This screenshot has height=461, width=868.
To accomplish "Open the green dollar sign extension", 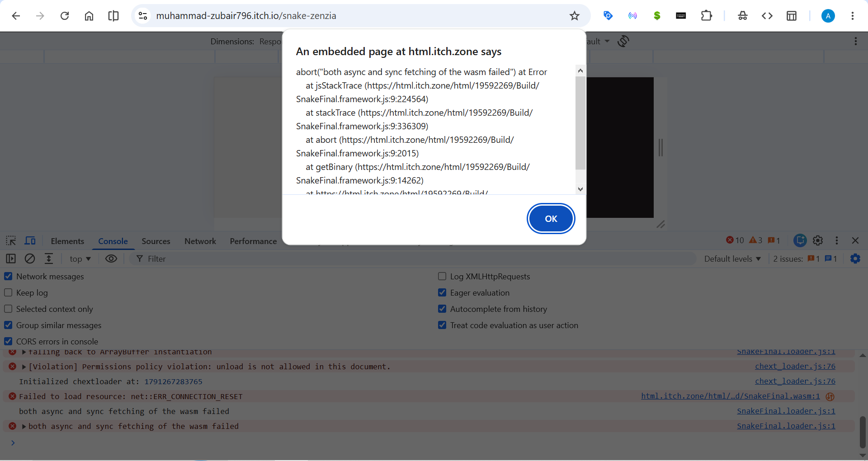I will pyautogui.click(x=657, y=16).
